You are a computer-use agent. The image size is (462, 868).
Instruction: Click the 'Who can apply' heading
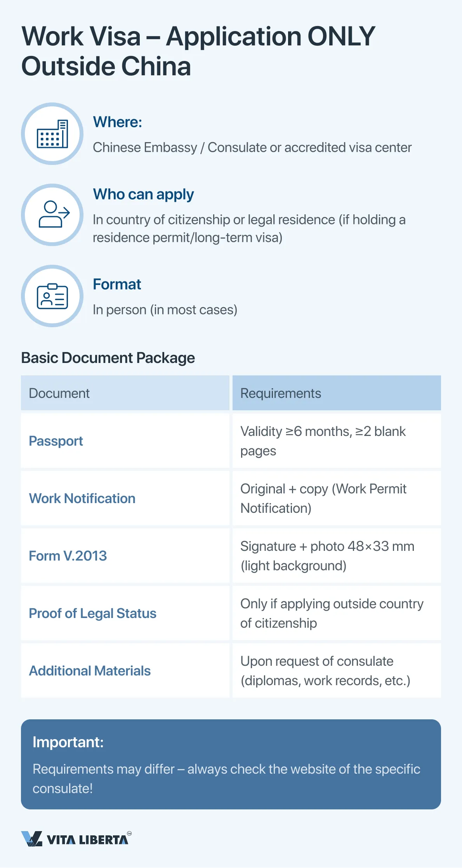click(143, 194)
